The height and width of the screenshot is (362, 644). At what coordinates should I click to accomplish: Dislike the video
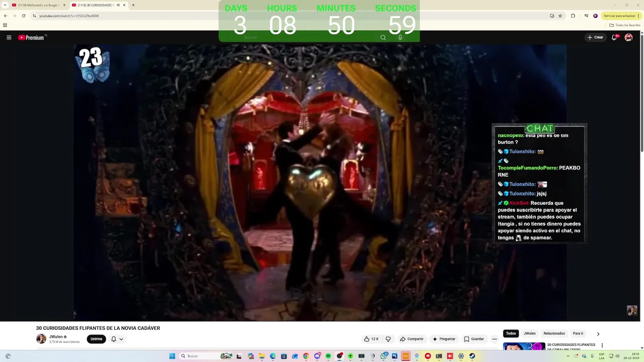388,339
